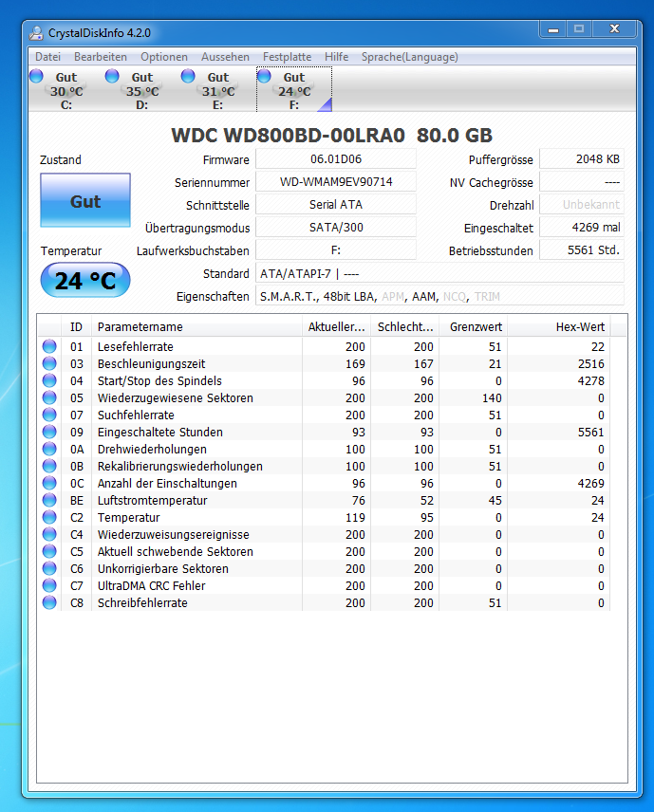
Task: Select the Wiederzugewiesene Sektoren parameter name
Action: click(176, 397)
